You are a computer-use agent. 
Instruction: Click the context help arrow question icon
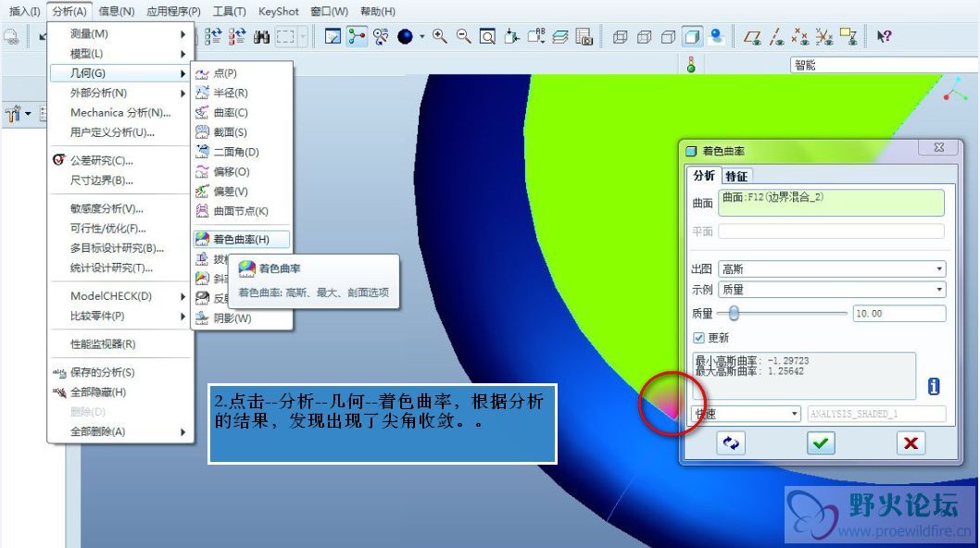click(x=884, y=37)
